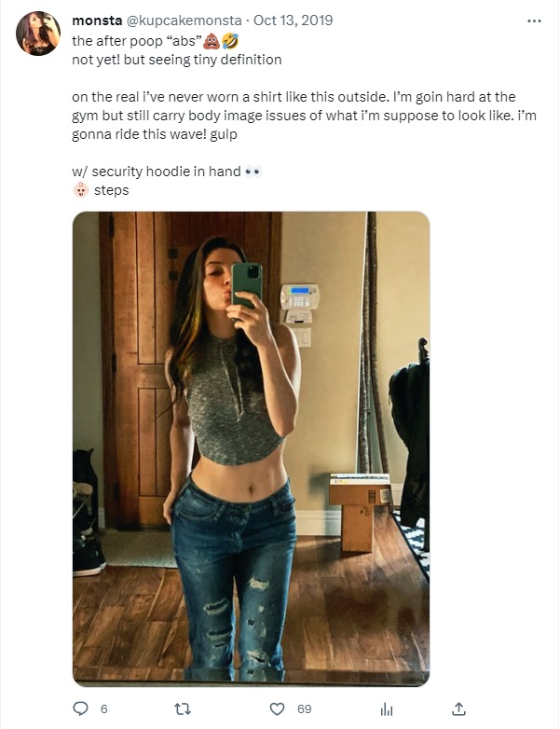
Task: Share the tweet via the upload-arrow icon
Action: pyautogui.click(x=458, y=708)
